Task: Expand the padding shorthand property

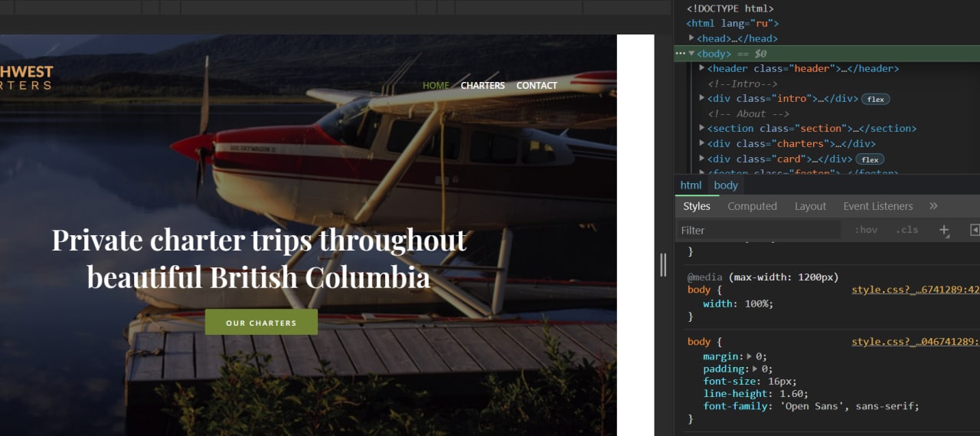Action: point(756,369)
